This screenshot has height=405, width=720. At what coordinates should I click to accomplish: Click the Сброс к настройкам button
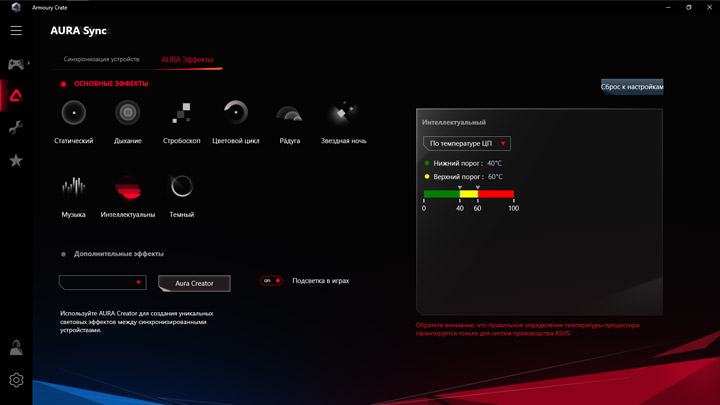tap(632, 86)
